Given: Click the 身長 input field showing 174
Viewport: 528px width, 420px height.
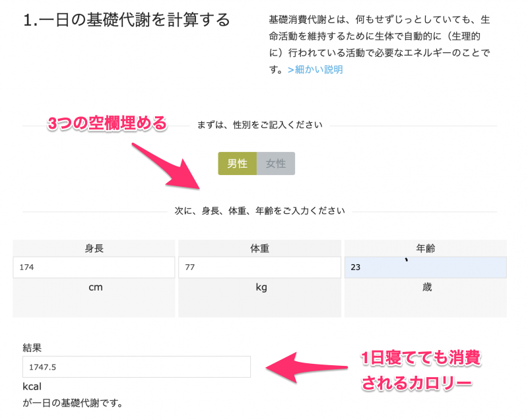Looking at the screenshot, I should pyautogui.click(x=94, y=267).
